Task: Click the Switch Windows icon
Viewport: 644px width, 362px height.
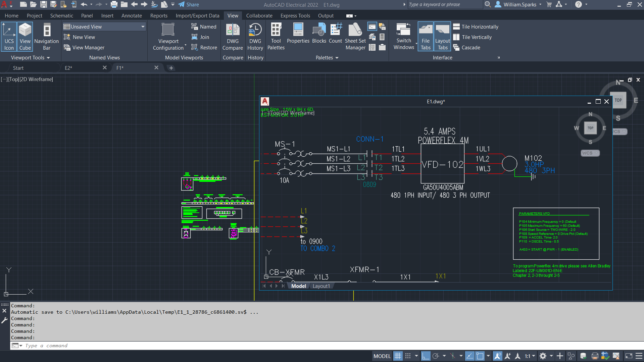Action: [x=403, y=30]
